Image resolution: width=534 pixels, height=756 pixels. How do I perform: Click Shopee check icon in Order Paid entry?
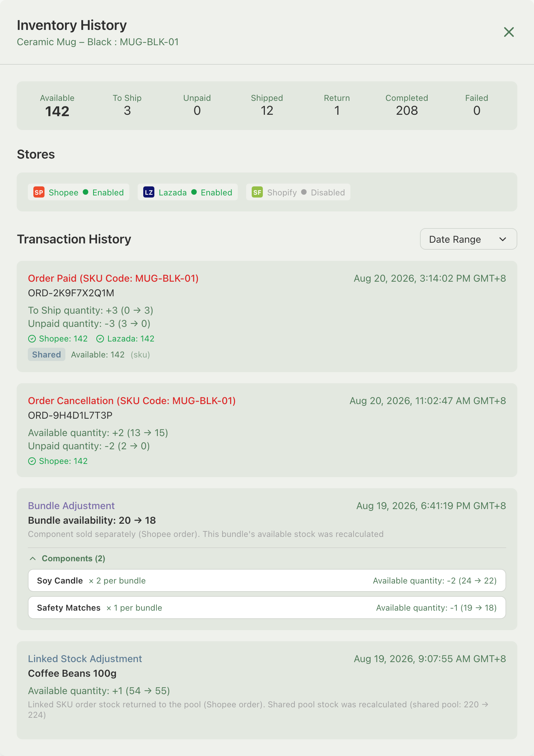(32, 339)
